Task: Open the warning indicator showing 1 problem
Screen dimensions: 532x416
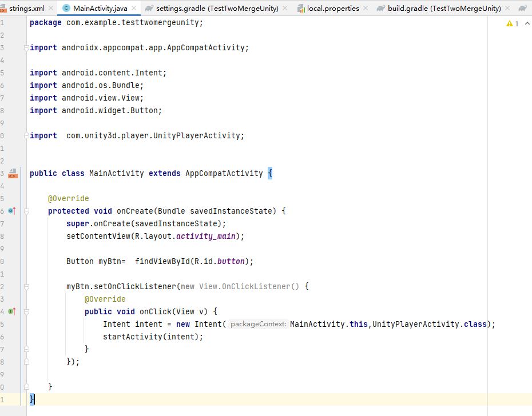Action: pyautogui.click(x=513, y=23)
